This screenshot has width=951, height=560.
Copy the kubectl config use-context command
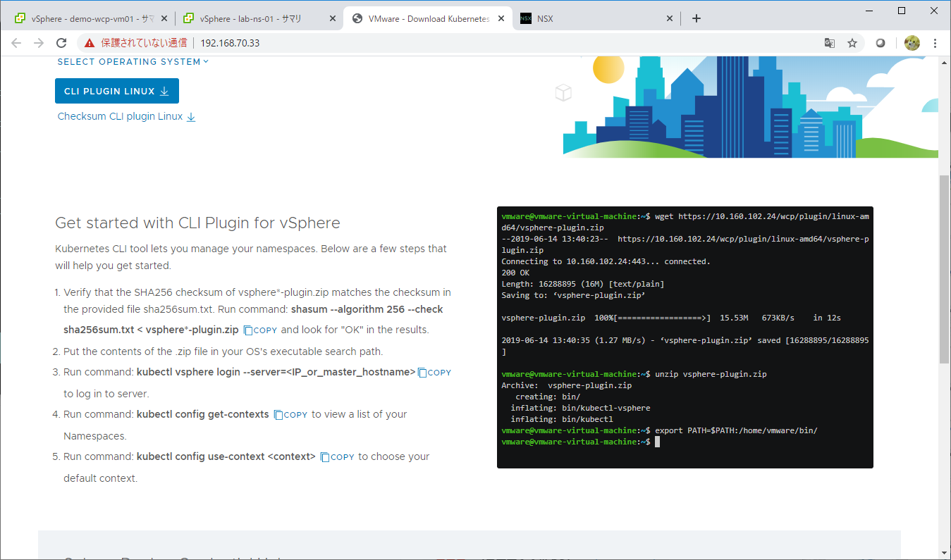337,457
